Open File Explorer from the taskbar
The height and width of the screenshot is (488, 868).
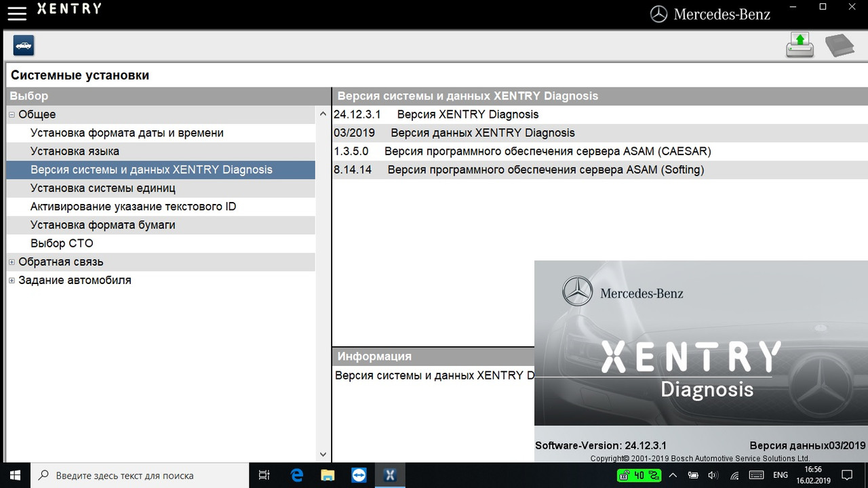[x=328, y=475]
